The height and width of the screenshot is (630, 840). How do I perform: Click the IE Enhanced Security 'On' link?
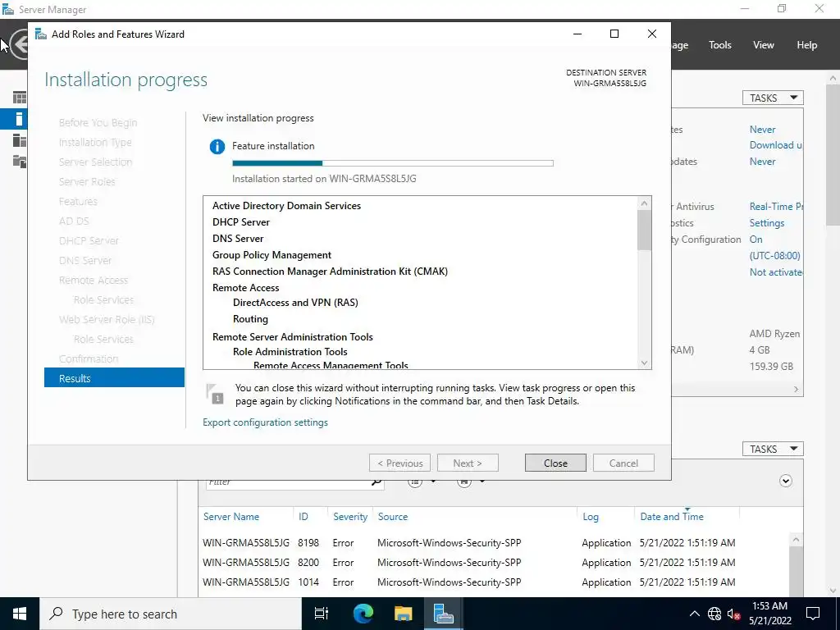tap(756, 240)
